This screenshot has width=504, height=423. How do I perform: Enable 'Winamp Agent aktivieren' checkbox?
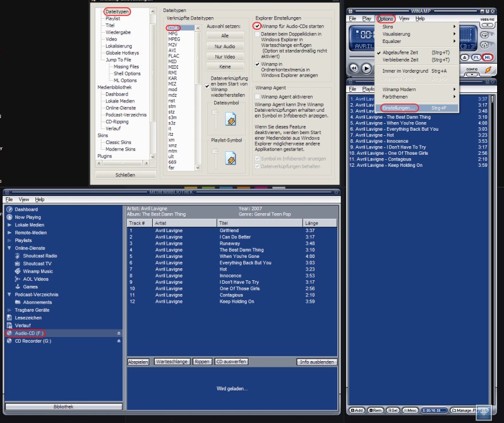coord(257,96)
